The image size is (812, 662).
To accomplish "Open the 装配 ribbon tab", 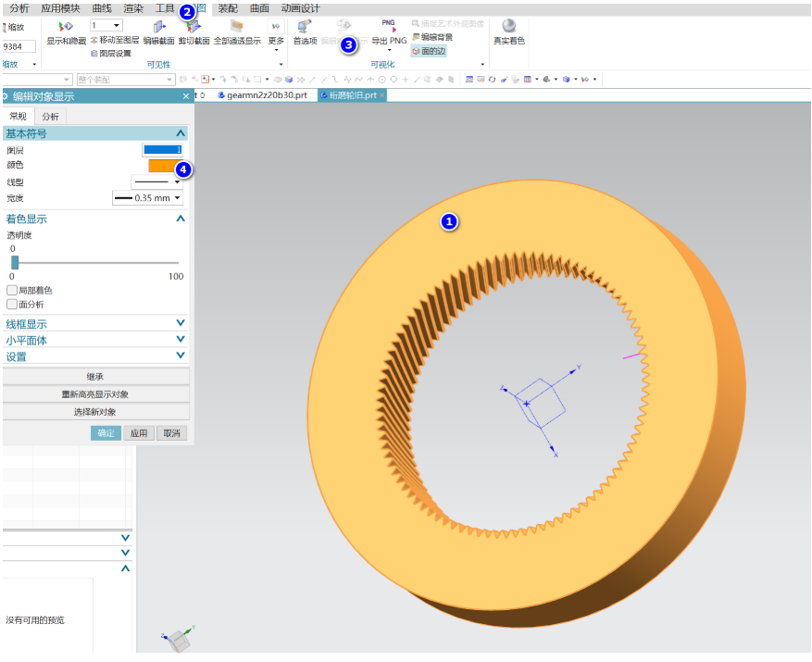I will [x=228, y=8].
